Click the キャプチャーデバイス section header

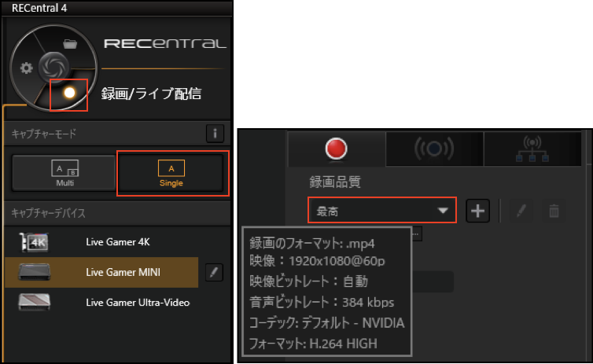pyautogui.click(x=49, y=213)
